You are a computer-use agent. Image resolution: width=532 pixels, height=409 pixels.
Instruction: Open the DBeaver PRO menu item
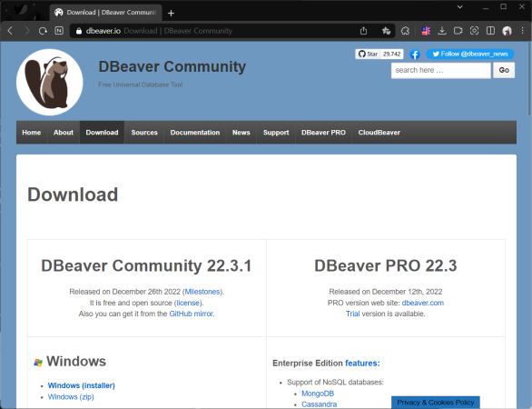pyautogui.click(x=324, y=133)
